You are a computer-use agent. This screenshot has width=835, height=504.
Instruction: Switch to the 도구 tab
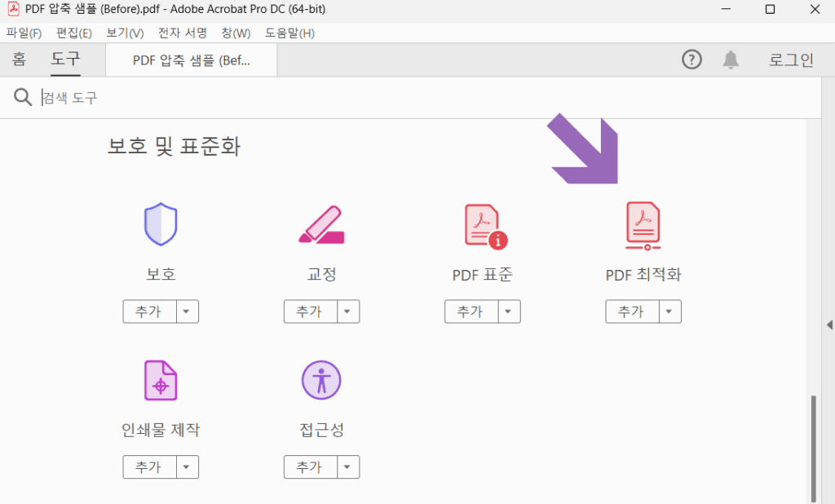65,60
